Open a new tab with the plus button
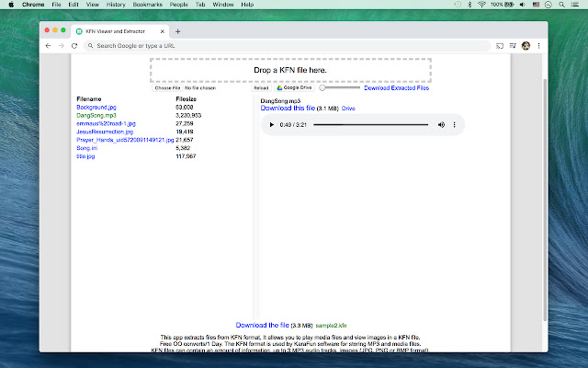Viewport: 588px width, 368px height. (177, 31)
